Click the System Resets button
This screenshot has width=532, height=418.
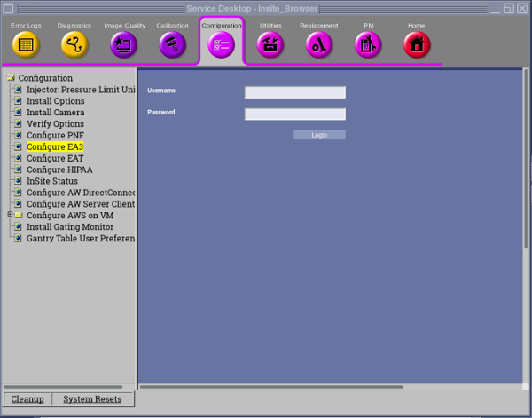click(x=92, y=399)
